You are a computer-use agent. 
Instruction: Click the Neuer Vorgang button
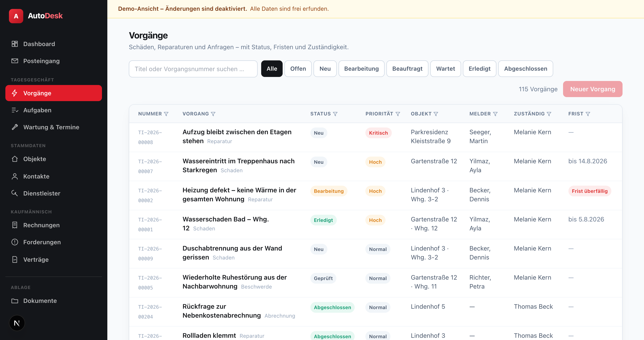click(593, 89)
